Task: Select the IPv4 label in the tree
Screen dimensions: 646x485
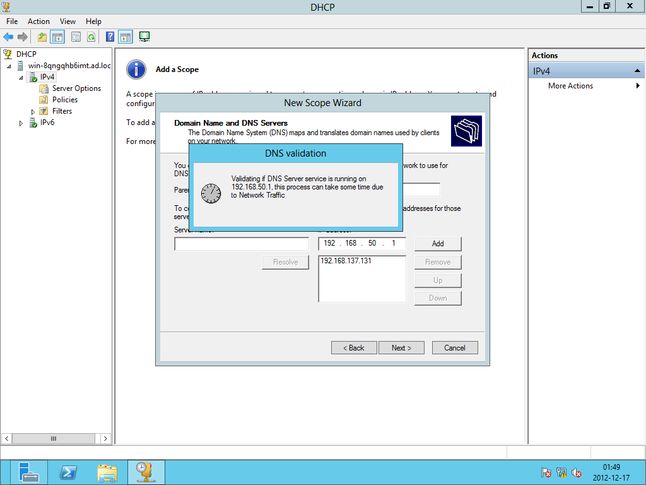Action: 47,77
